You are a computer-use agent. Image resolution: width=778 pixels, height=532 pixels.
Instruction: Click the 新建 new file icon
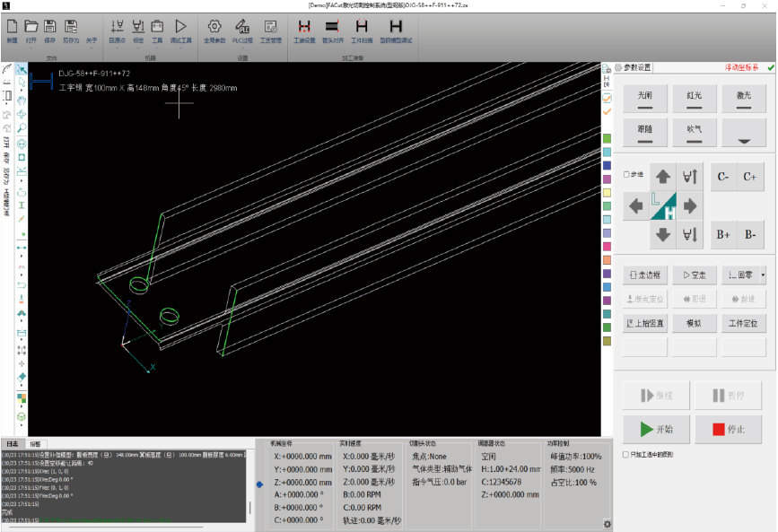click(12, 26)
